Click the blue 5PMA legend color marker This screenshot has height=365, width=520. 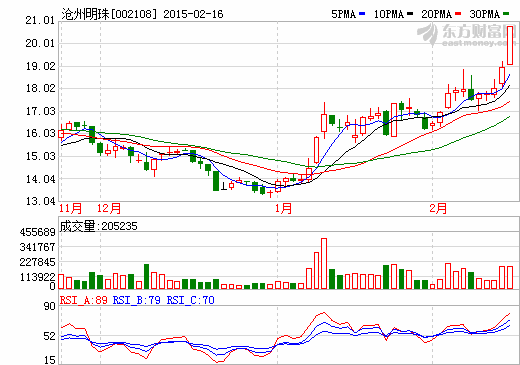click(362, 14)
